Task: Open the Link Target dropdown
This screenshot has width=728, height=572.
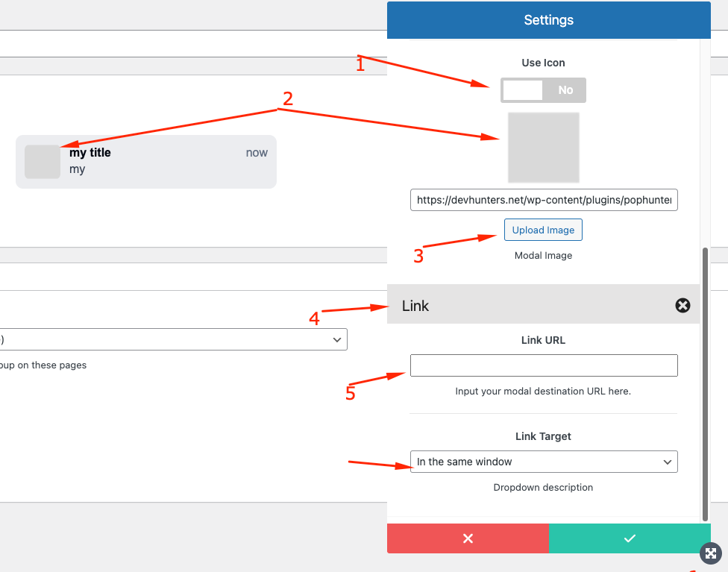Action: [543, 462]
